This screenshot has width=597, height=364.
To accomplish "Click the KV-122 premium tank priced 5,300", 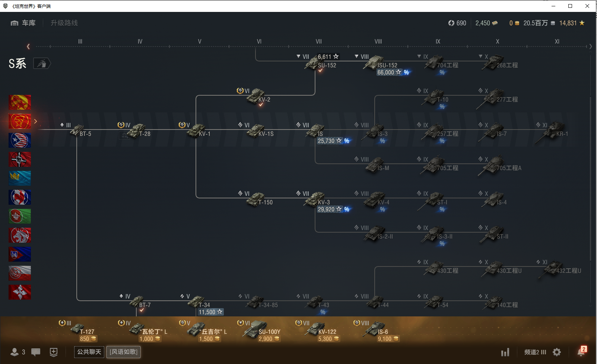I will click(317, 331).
